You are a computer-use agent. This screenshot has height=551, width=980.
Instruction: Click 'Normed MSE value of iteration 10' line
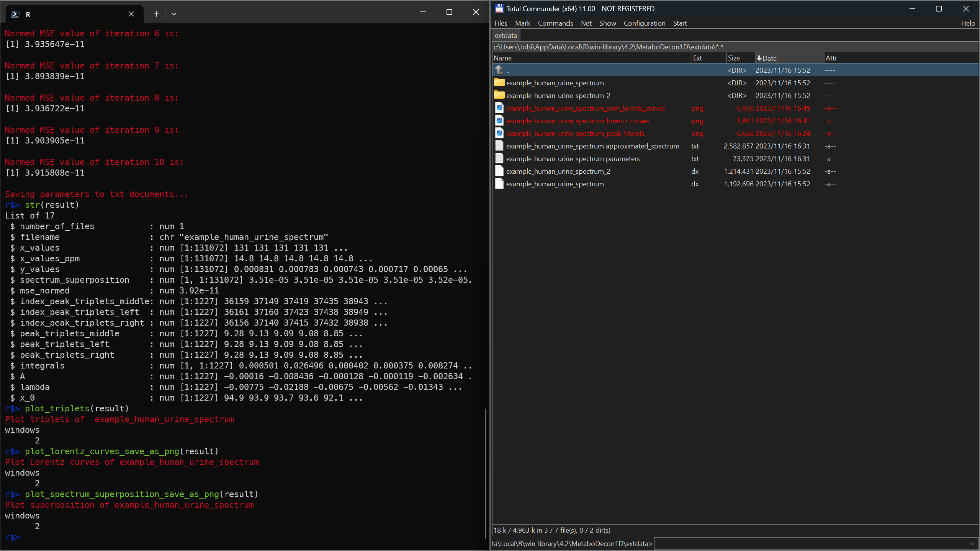[94, 162]
